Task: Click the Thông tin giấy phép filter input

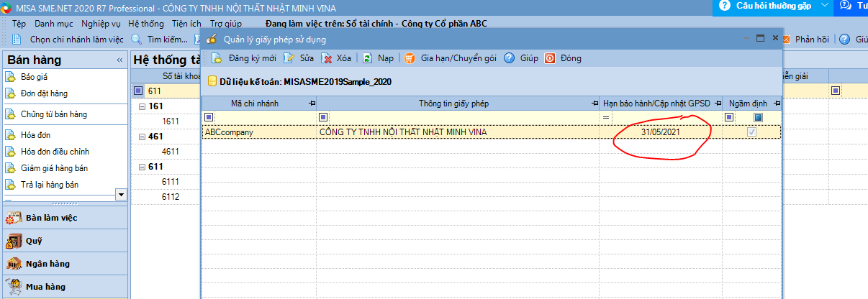Action: pos(465,117)
